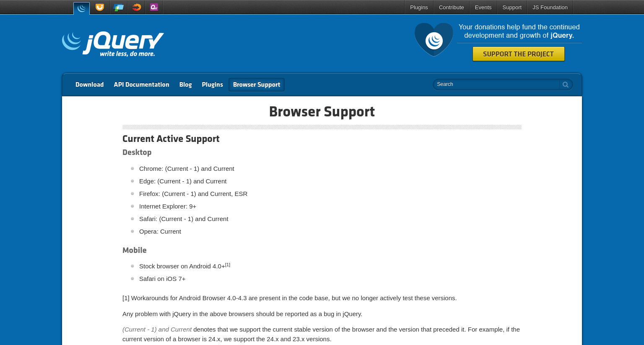Screen dimensions: 644x345
Task: Go to the Download page
Action: click(x=89, y=85)
